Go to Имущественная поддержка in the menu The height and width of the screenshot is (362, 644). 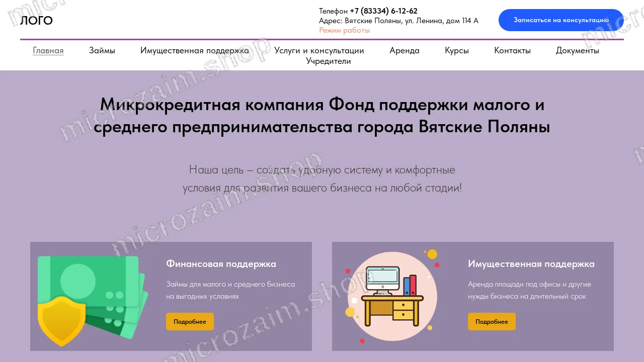click(x=195, y=50)
